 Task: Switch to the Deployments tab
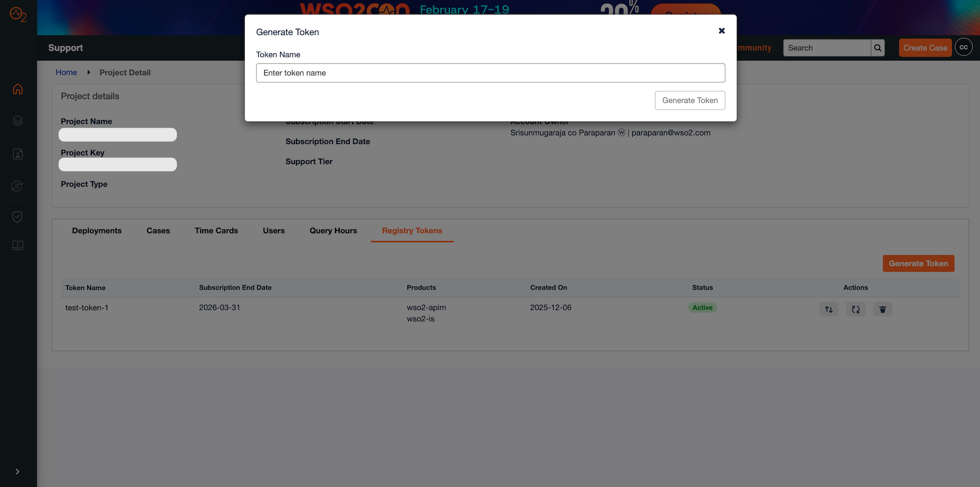click(96, 230)
